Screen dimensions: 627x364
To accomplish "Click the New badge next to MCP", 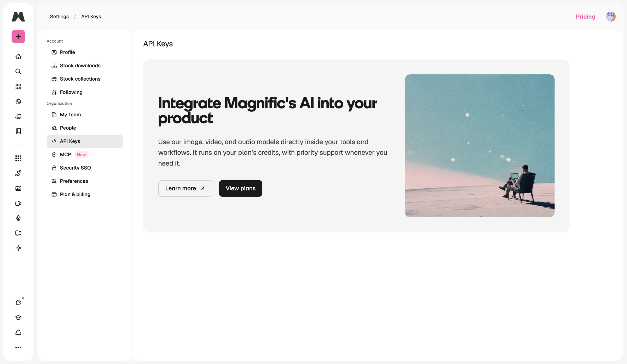I will (x=81, y=154).
